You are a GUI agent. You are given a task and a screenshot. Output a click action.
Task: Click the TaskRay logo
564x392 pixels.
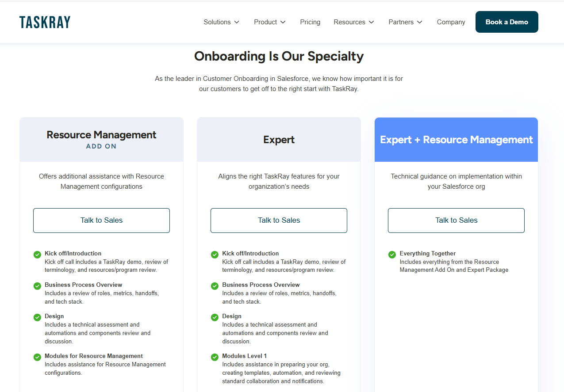(45, 22)
